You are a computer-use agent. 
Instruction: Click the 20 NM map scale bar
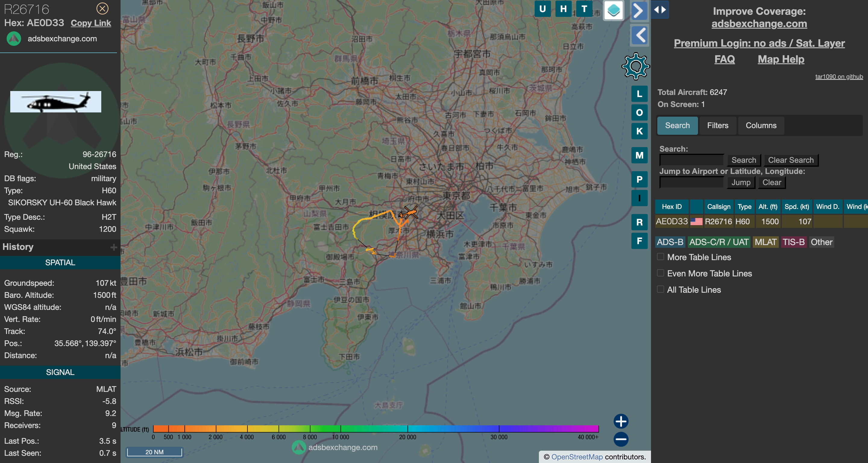tap(154, 452)
